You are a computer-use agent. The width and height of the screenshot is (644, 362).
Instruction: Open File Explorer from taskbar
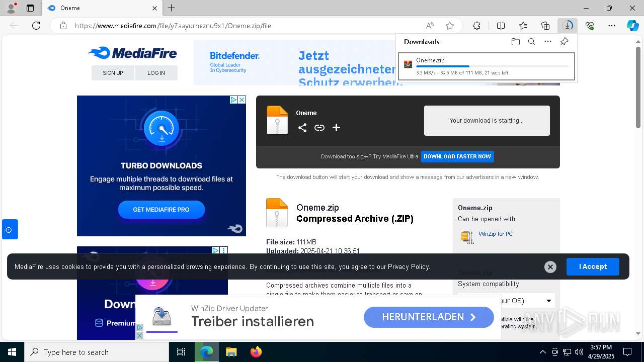coord(231,352)
